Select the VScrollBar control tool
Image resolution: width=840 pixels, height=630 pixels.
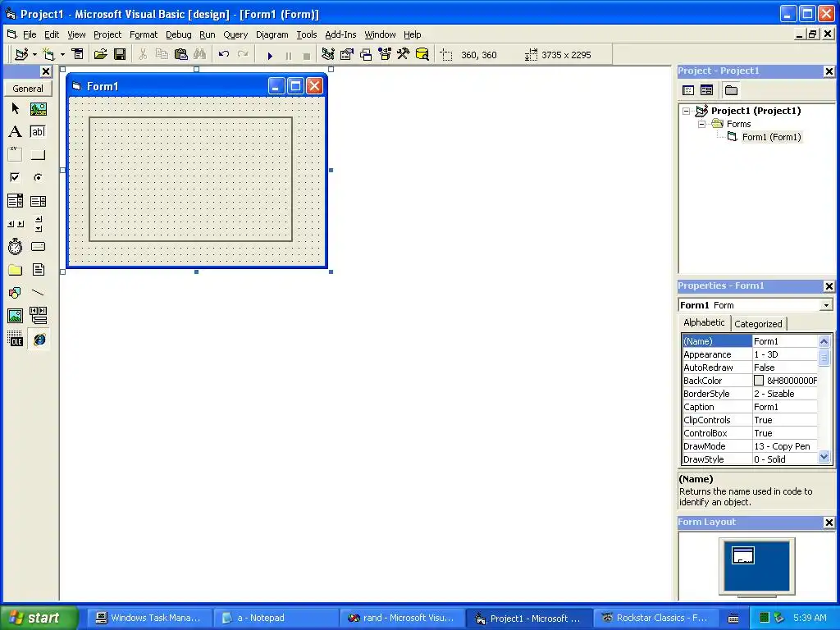38,224
